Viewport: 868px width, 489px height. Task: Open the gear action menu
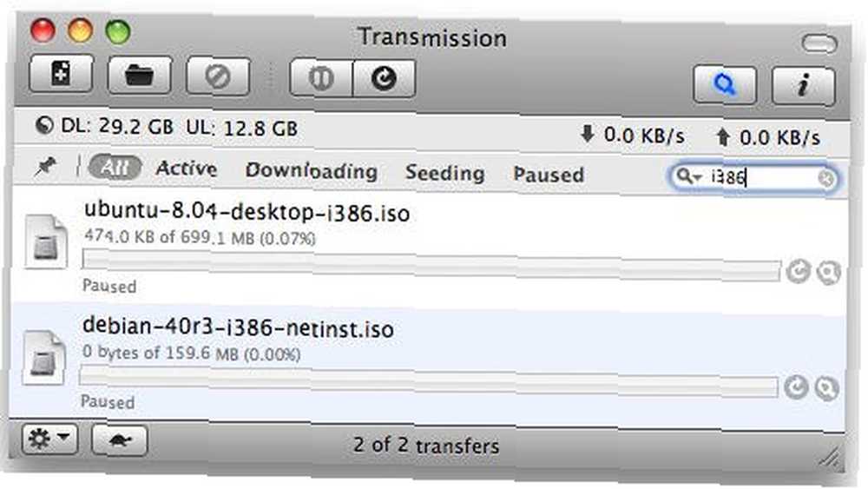pyautogui.click(x=49, y=439)
